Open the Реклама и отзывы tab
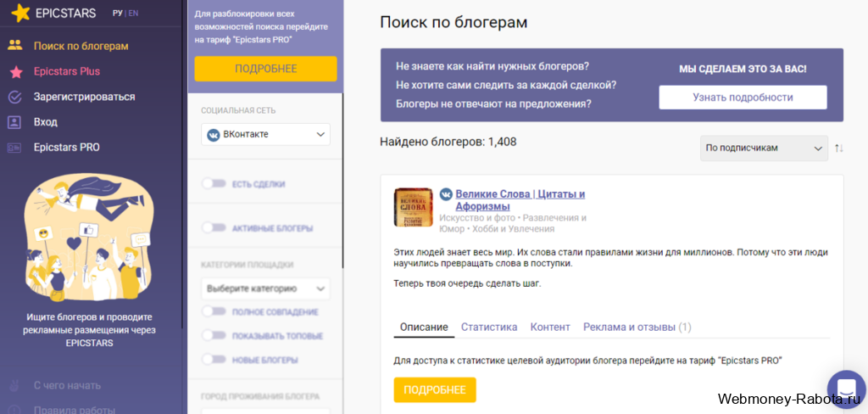This screenshot has width=868, height=414. [637, 327]
